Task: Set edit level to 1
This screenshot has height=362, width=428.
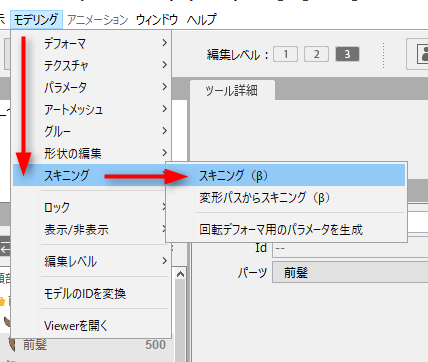Action: (286, 54)
